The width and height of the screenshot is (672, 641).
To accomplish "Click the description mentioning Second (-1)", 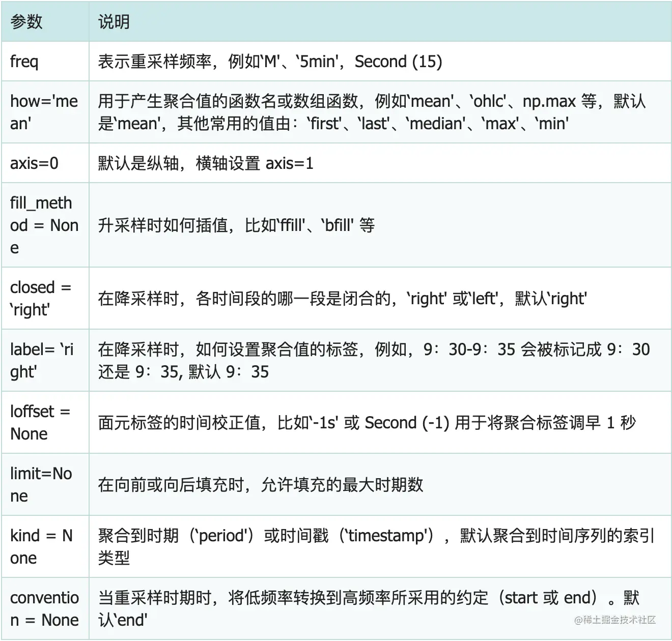I will (x=380, y=422).
